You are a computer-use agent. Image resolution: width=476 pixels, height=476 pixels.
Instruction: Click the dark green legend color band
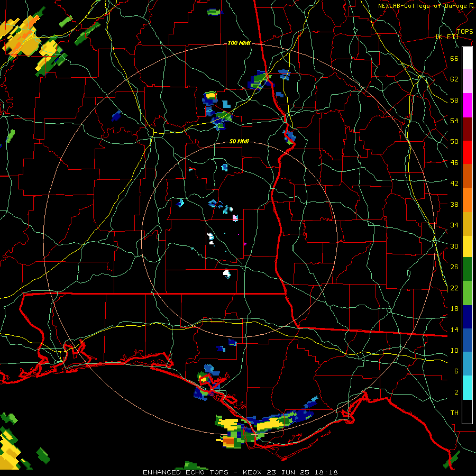[467, 269]
